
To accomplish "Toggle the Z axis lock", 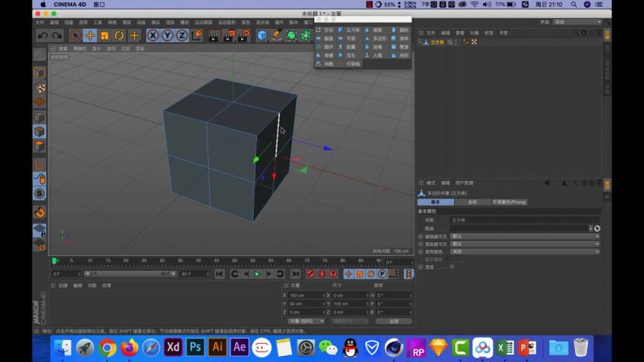I will 182,36.
